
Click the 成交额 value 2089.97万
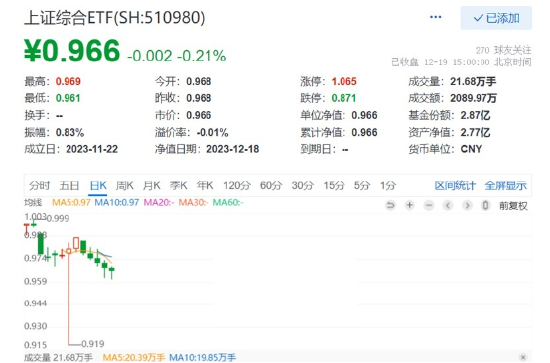pos(474,98)
